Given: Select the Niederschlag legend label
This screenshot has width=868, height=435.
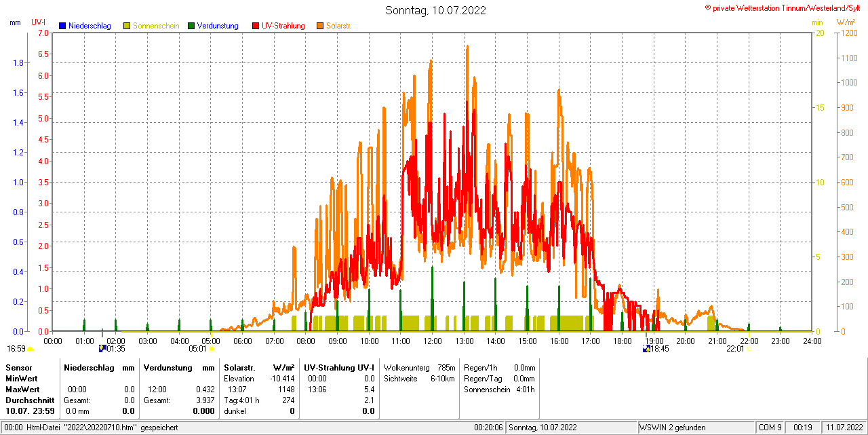Looking at the screenshot, I should tap(90, 26).
